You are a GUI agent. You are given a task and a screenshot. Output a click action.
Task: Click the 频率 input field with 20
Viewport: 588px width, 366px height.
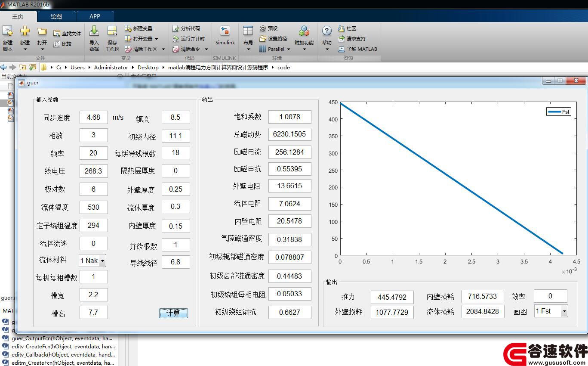(93, 153)
